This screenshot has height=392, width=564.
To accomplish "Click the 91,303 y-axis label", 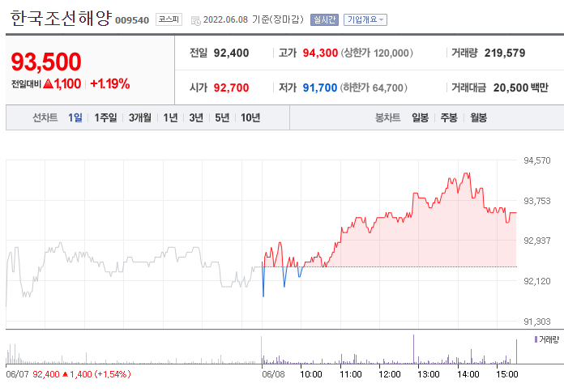I will coord(537,322).
